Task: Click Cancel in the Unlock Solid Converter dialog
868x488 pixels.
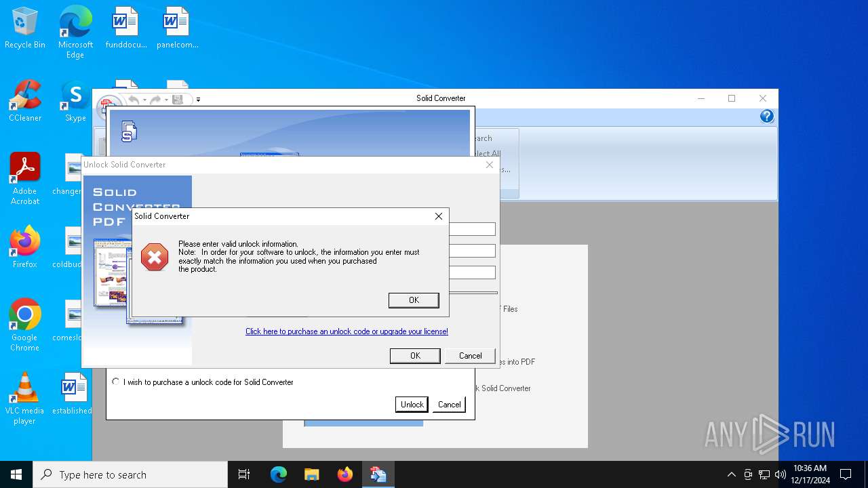Action: click(x=470, y=356)
